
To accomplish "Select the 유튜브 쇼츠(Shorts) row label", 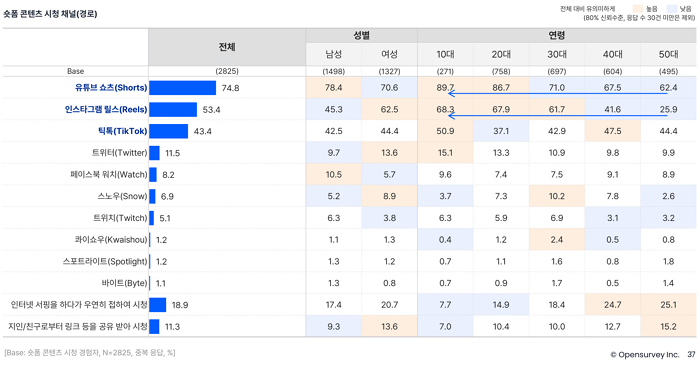I will pyautogui.click(x=111, y=88).
